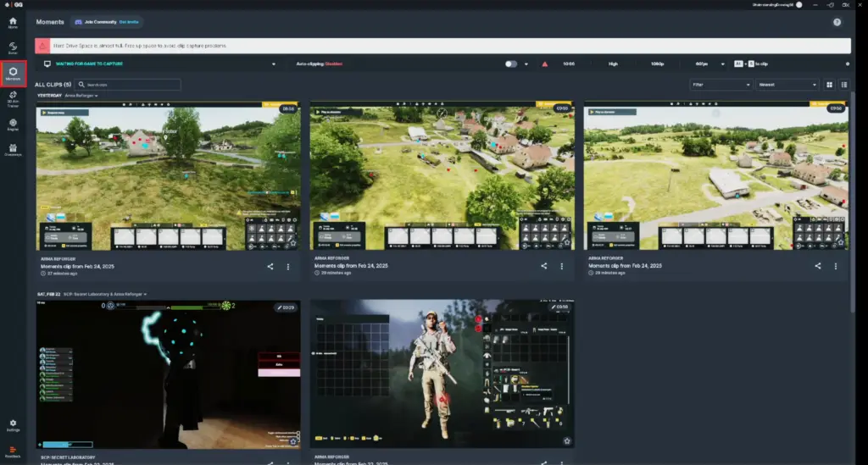Open the SCP Secret Laboratory clip thumbnail

click(x=169, y=374)
